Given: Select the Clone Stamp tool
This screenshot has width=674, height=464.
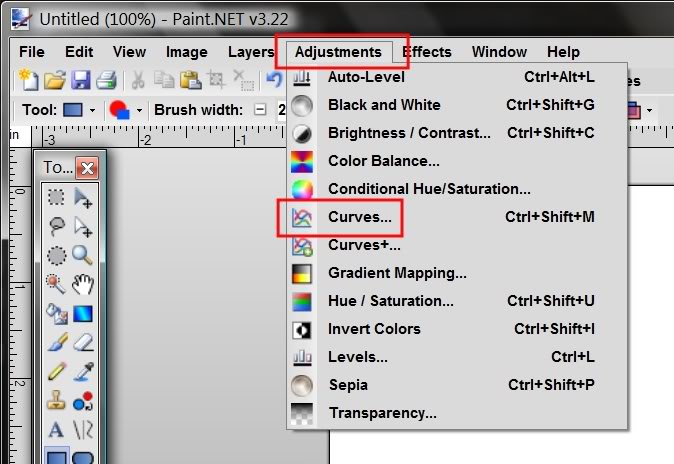Looking at the screenshot, I should tap(56, 400).
